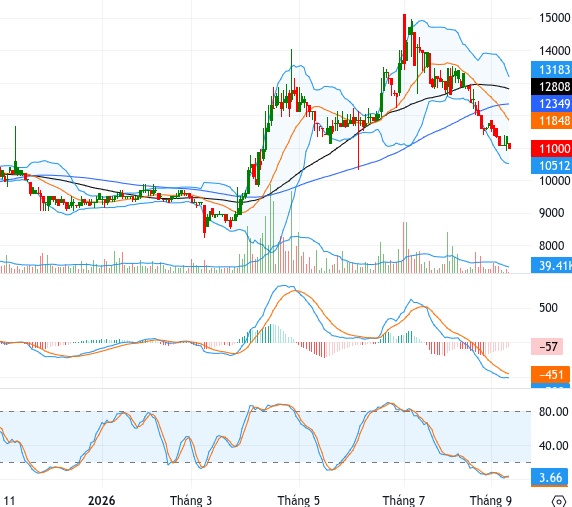Click the 8000 price axis tick
This screenshot has height=507, width=572.
coord(552,245)
